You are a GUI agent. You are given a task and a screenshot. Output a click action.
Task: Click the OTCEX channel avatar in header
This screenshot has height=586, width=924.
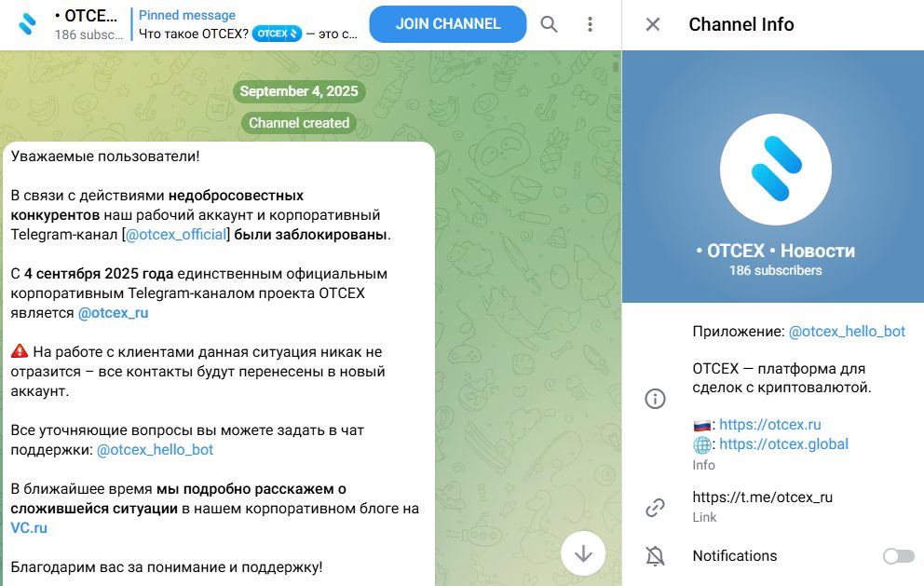[26, 24]
